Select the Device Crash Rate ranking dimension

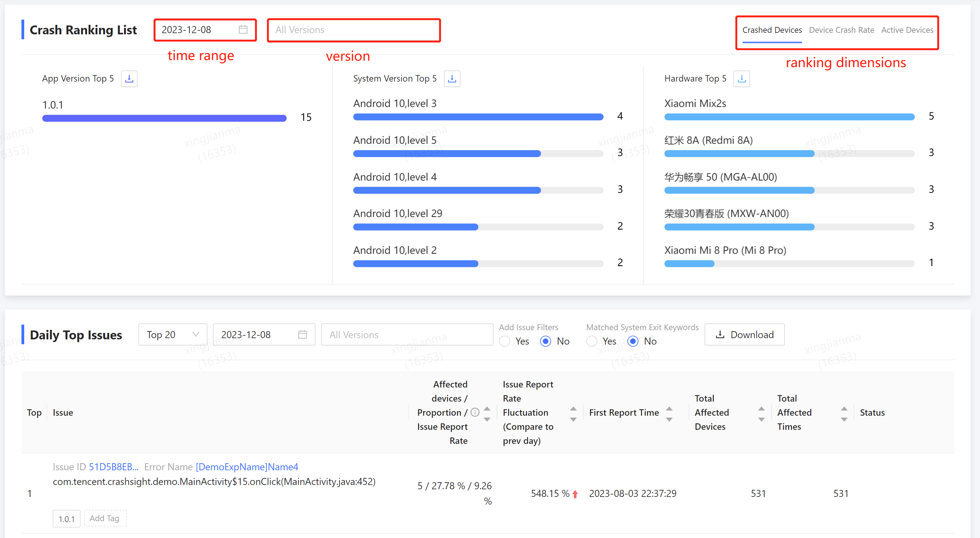(x=840, y=29)
